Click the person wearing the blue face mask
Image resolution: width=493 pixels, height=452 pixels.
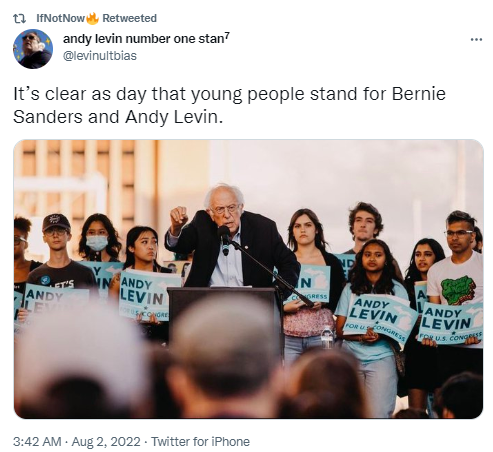click(x=99, y=237)
